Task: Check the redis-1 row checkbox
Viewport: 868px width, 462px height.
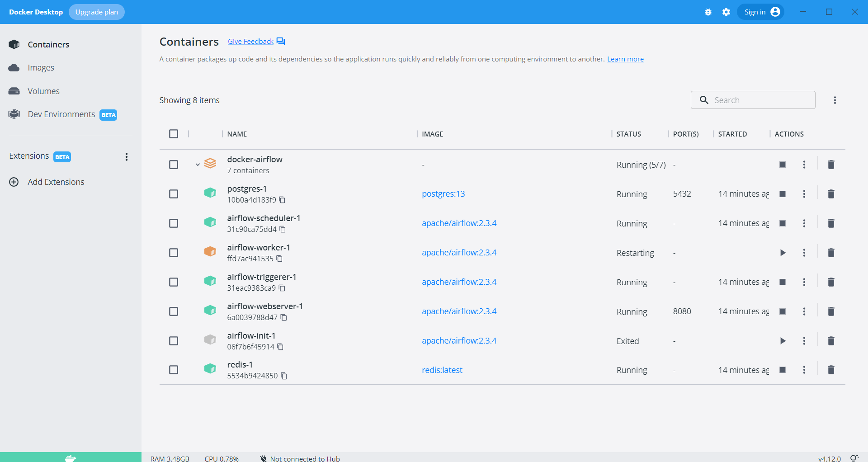Action: (174, 370)
